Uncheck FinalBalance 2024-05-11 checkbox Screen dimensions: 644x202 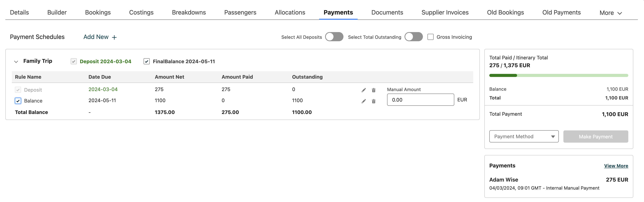[x=146, y=61]
